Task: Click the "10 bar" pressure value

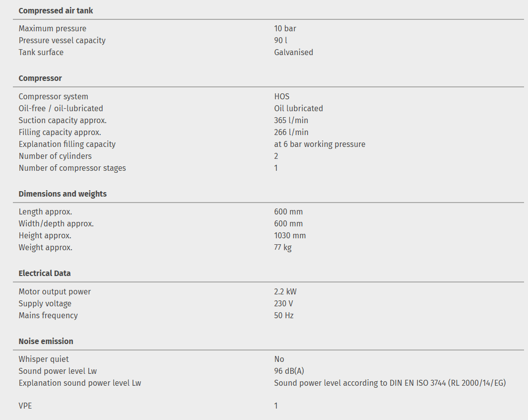Action: (x=285, y=28)
